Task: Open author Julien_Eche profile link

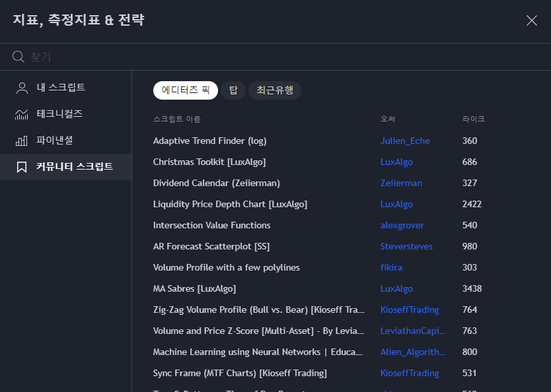Action: [x=405, y=141]
